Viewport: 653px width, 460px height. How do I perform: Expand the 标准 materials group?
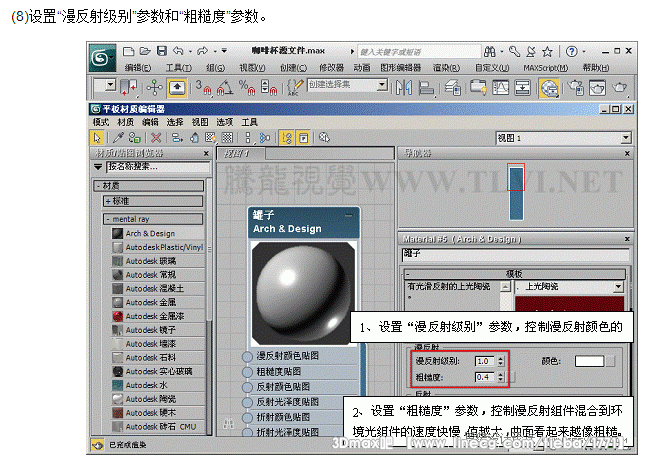[153, 201]
